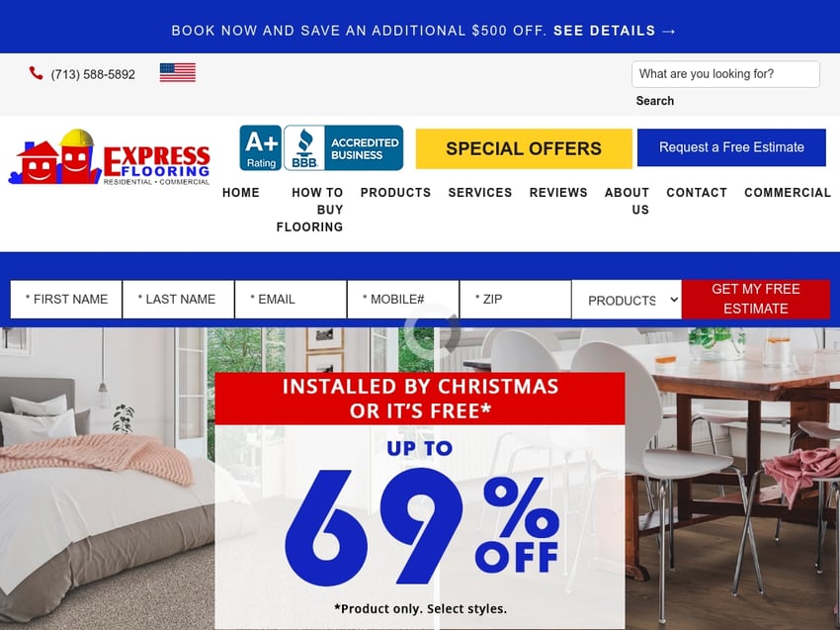Focus the First Name input field
This screenshot has height=630, width=840.
coord(66,300)
